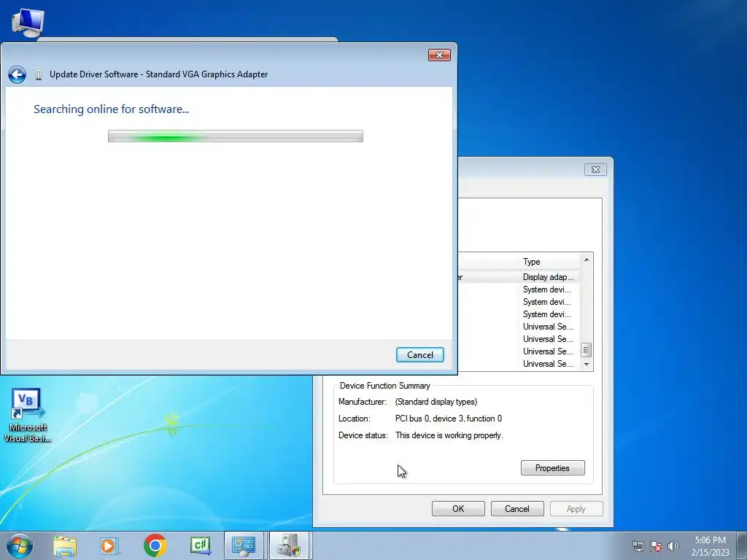The width and height of the screenshot is (747, 560).
Task: Open Microsoft Visual Basic desktop shortcut
Action: pyautogui.click(x=28, y=415)
